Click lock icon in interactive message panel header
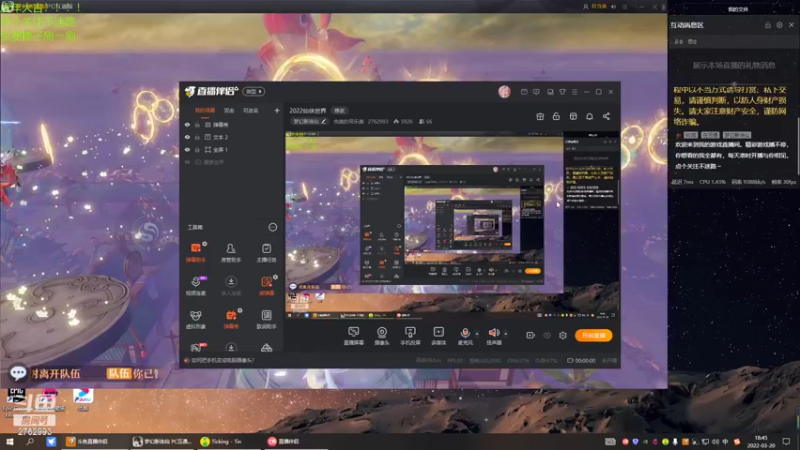The height and width of the screenshot is (450, 800). (x=767, y=25)
